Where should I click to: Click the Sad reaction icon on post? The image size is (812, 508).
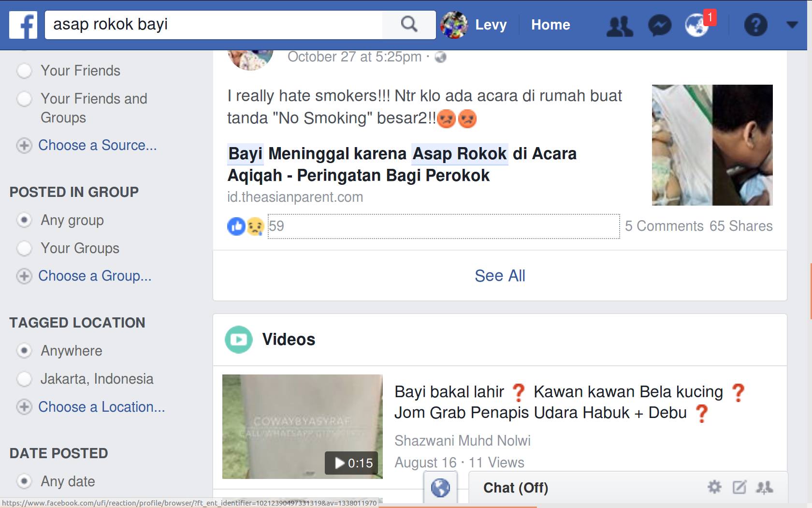click(x=255, y=226)
